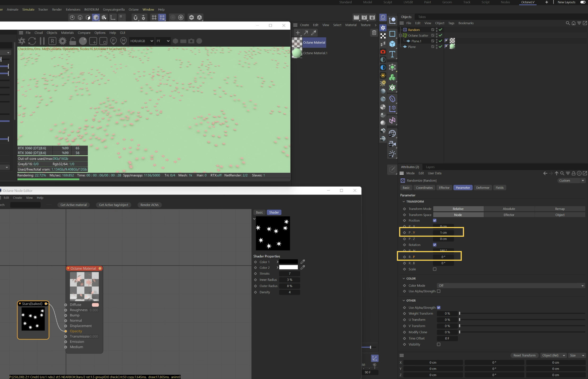
Task: Click the delete trash icon in material manager
Action: [374, 33]
